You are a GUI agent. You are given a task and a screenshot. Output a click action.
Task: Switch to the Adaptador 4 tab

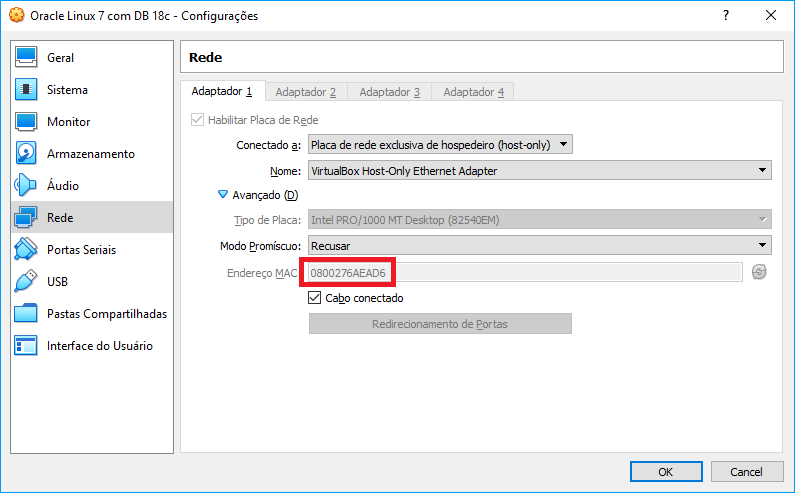coord(473,92)
